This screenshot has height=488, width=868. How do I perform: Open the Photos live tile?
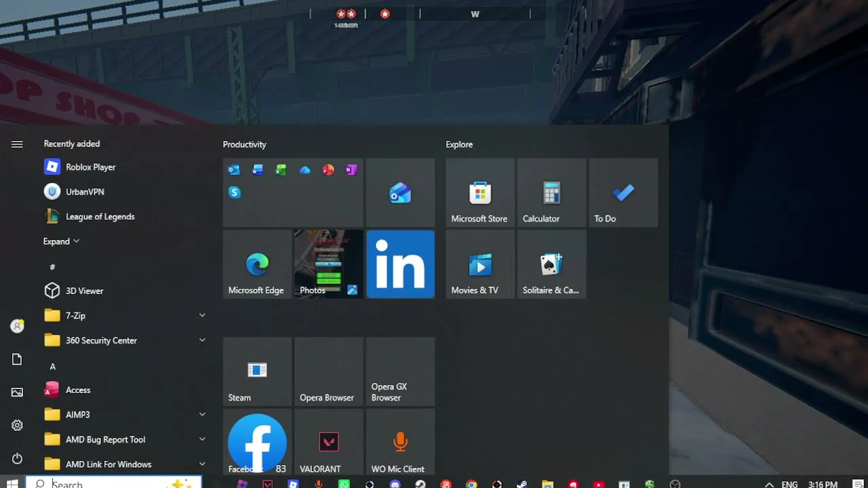point(329,264)
